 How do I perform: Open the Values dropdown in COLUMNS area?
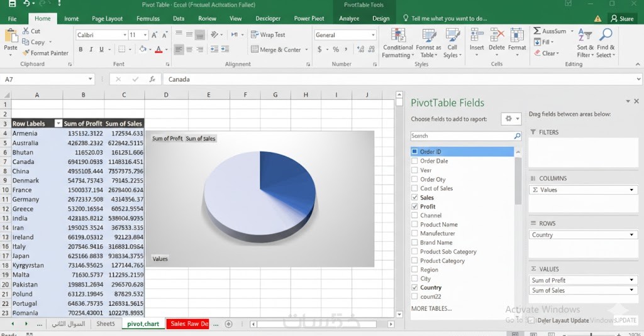(631, 190)
